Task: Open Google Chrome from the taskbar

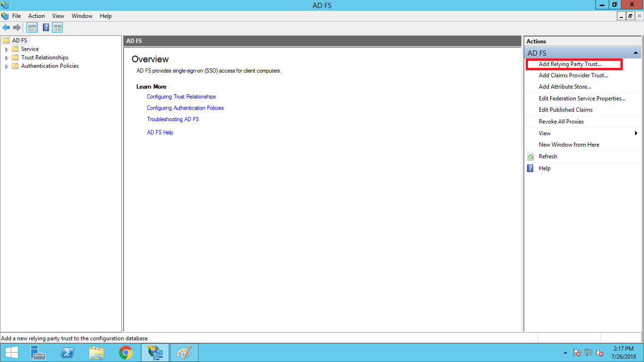Action: click(125, 353)
